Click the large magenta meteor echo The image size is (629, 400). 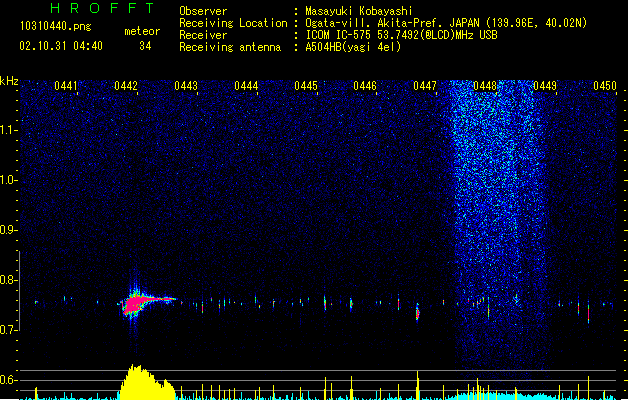pos(136,303)
